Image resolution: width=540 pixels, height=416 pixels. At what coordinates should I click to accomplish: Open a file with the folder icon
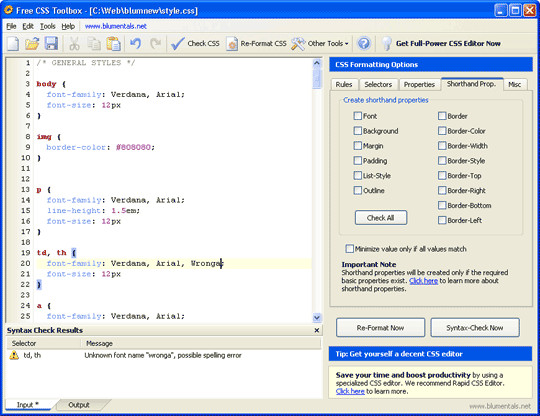(x=32, y=44)
